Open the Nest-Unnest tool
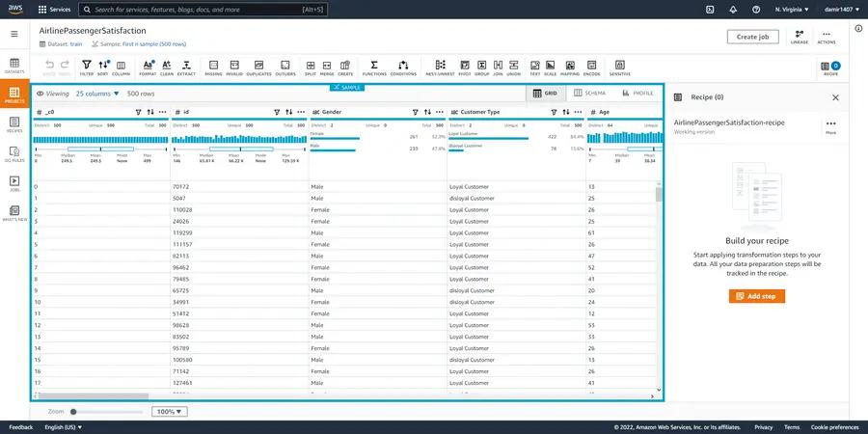The width and height of the screenshot is (868, 434). click(440, 68)
